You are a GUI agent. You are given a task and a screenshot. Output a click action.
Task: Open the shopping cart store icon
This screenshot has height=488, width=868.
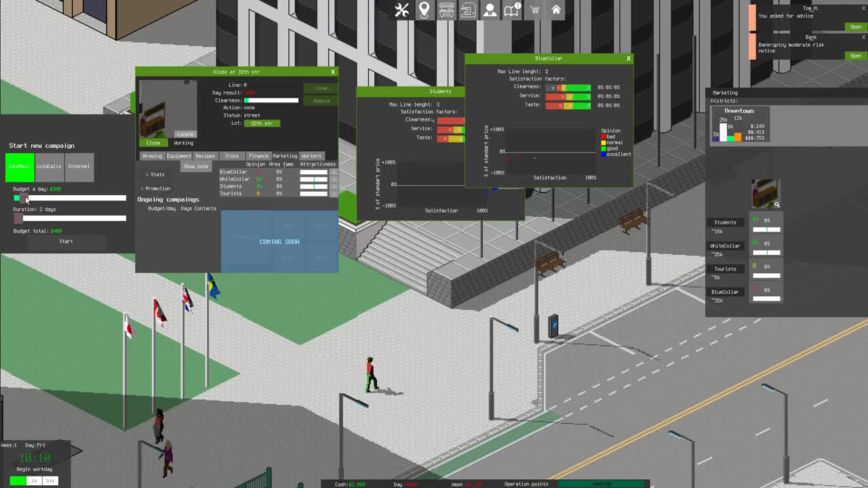click(x=534, y=9)
